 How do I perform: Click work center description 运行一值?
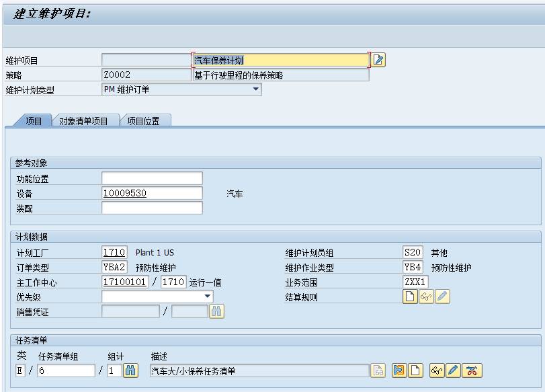(205, 282)
